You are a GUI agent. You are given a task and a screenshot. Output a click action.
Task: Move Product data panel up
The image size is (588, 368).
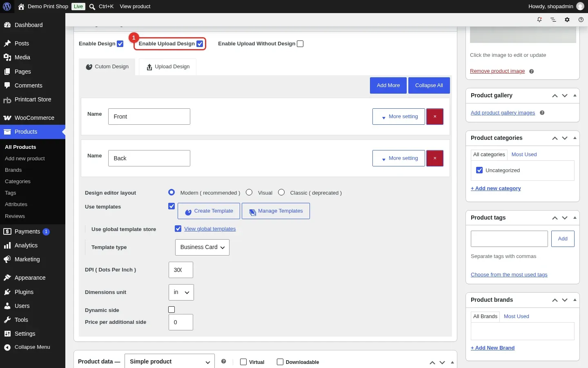(x=432, y=363)
